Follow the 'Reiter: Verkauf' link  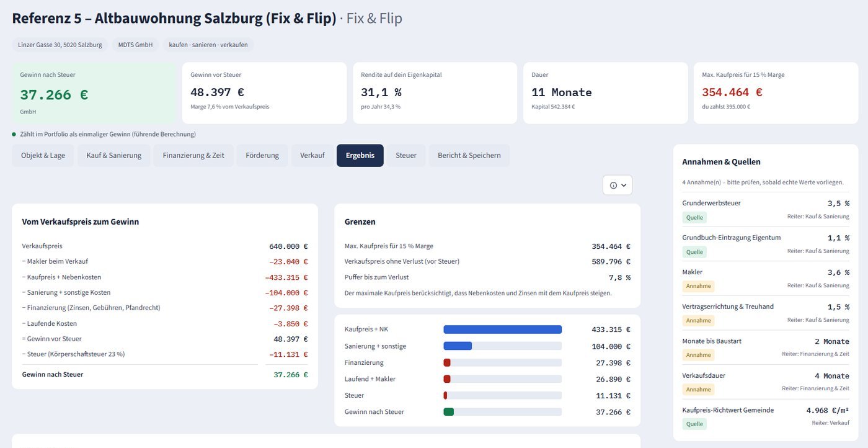pos(831,423)
